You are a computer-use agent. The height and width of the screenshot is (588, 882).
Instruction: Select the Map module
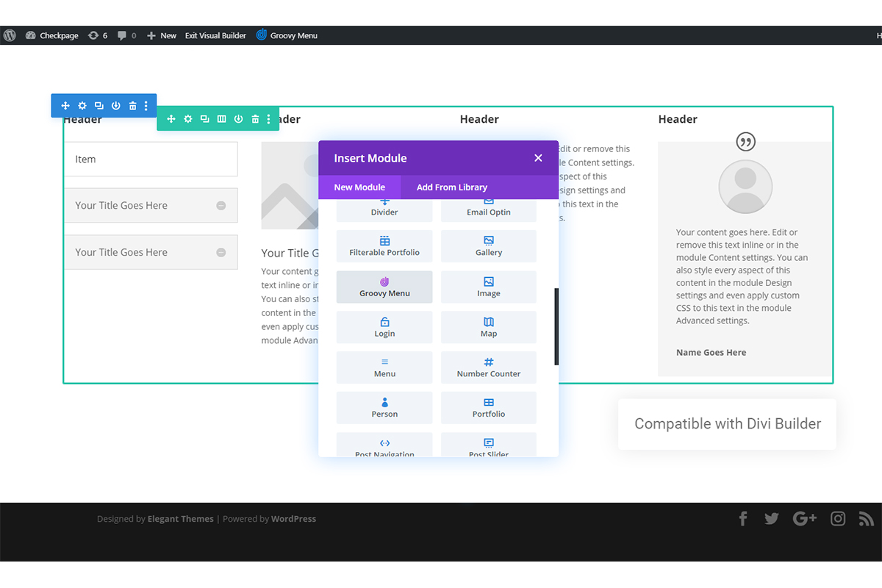pyautogui.click(x=489, y=327)
